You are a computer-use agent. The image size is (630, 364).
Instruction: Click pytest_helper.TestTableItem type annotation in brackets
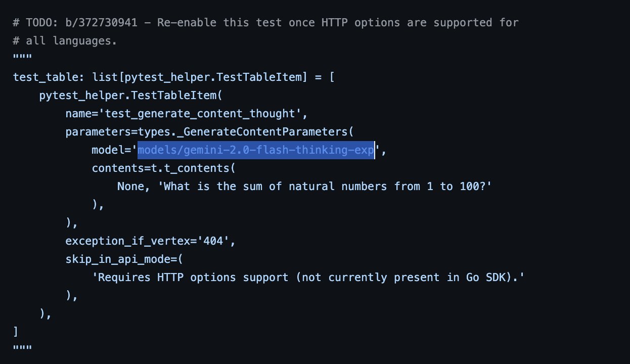[212, 77]
